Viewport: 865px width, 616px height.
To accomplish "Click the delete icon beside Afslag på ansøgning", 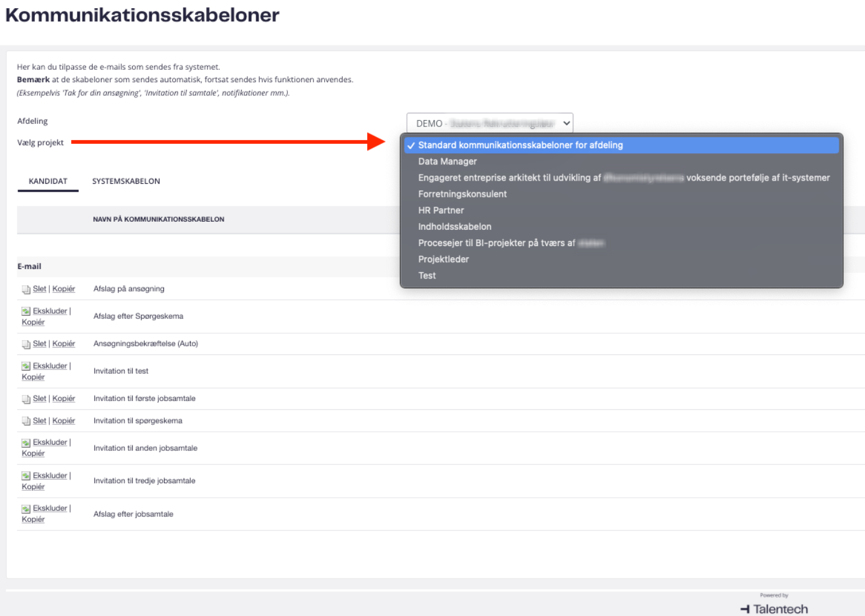I will point(26,290).
